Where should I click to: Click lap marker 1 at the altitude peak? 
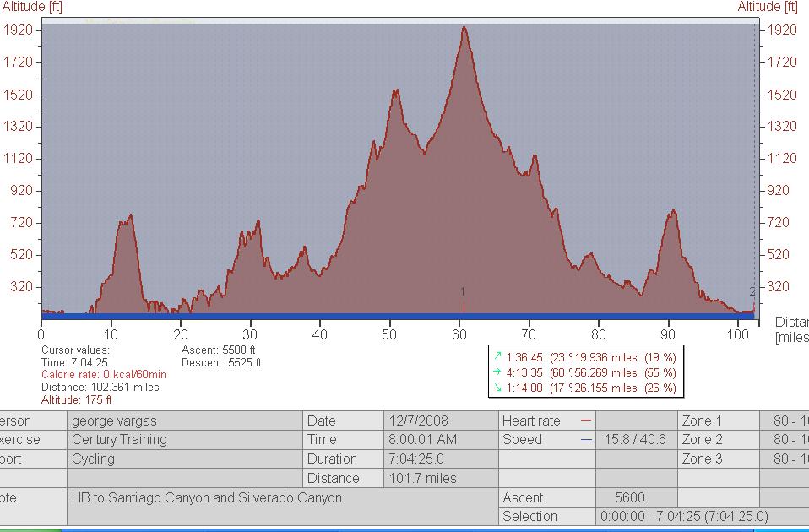click(x=463, y=292)
